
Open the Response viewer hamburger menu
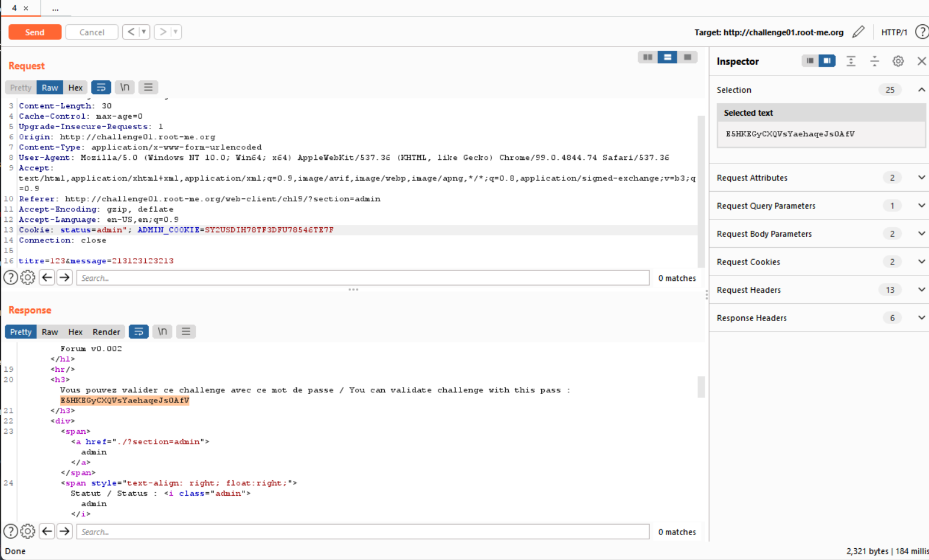(186, 332)
